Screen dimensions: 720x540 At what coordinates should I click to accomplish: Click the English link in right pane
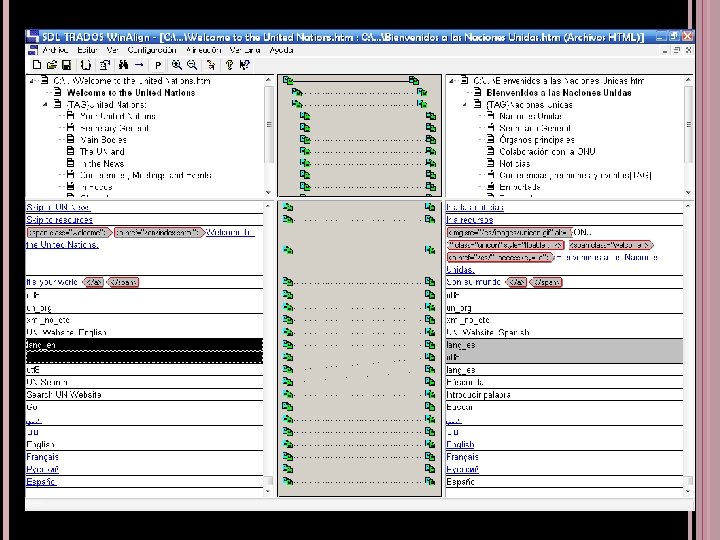pyautogui.click(x=460, y=444)
